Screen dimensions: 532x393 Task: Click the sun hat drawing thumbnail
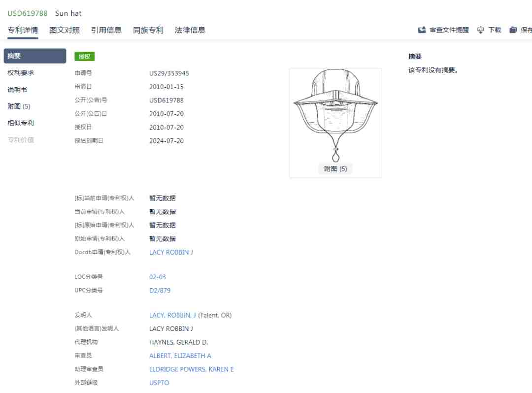335,114
